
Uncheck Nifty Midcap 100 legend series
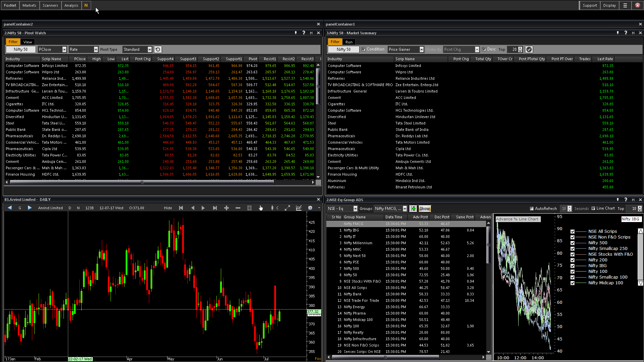point(572,283)
